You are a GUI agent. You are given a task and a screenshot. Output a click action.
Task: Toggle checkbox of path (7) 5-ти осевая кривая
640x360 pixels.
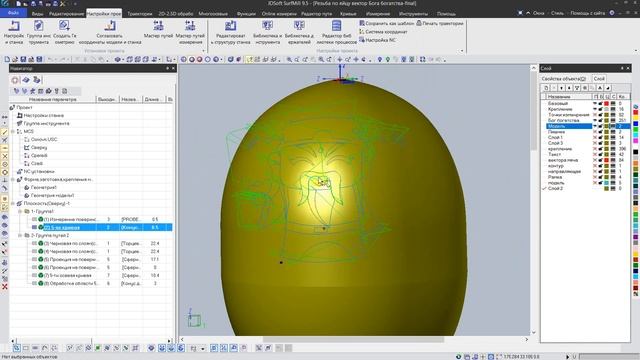34,276
